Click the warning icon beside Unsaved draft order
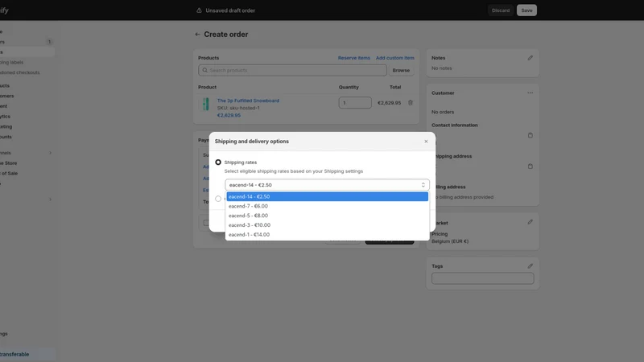644x362 pixels. pos(199,10)
